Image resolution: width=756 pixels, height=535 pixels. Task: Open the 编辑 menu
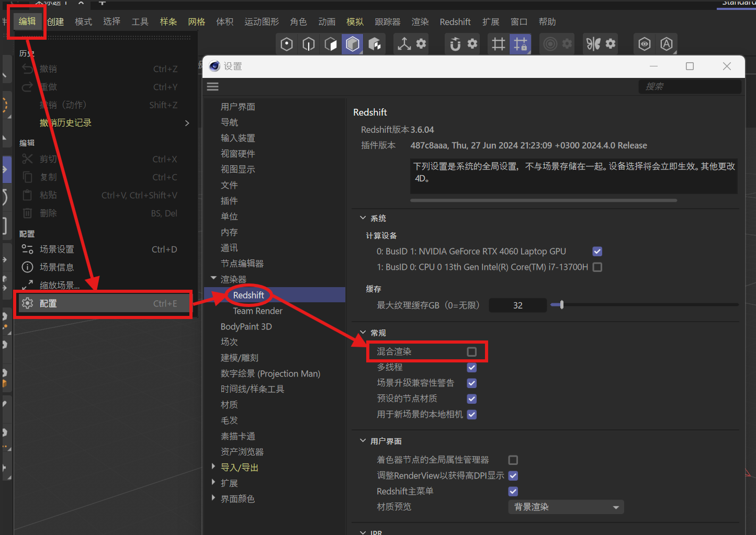pos(27,21)
